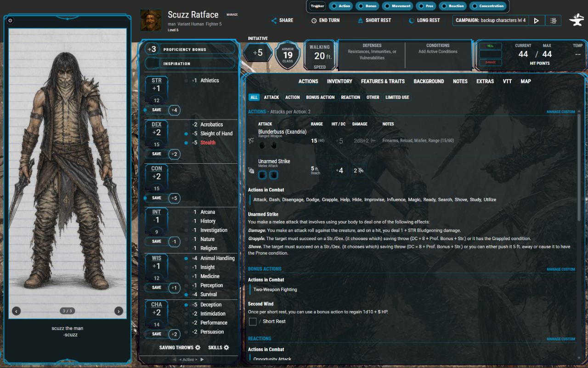
Task: Toggle the Concentration tracker pill
Action: 488,6
